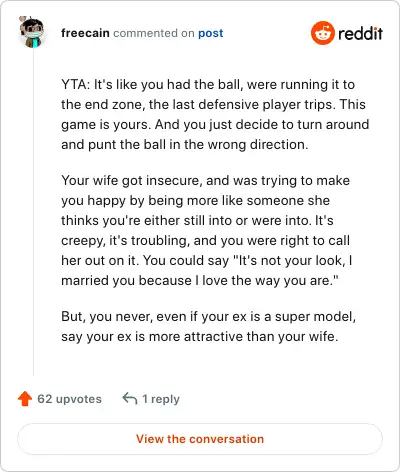The height and width of the screenshot is (472, 400).
Task: Click the 'reddit' wordmark text
Action: [360, 34]
